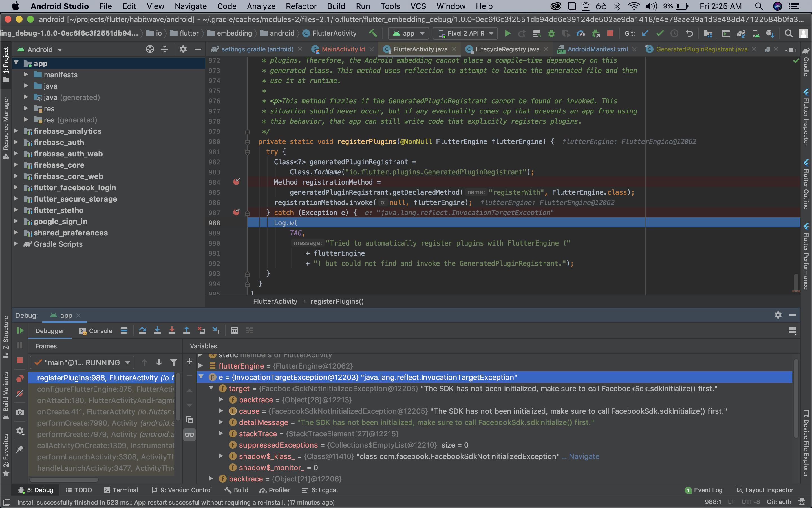This screenshot has width=812, height=508.
Task: Click Step Over in debugger toolbar
Action: click(x=142, y=330)
